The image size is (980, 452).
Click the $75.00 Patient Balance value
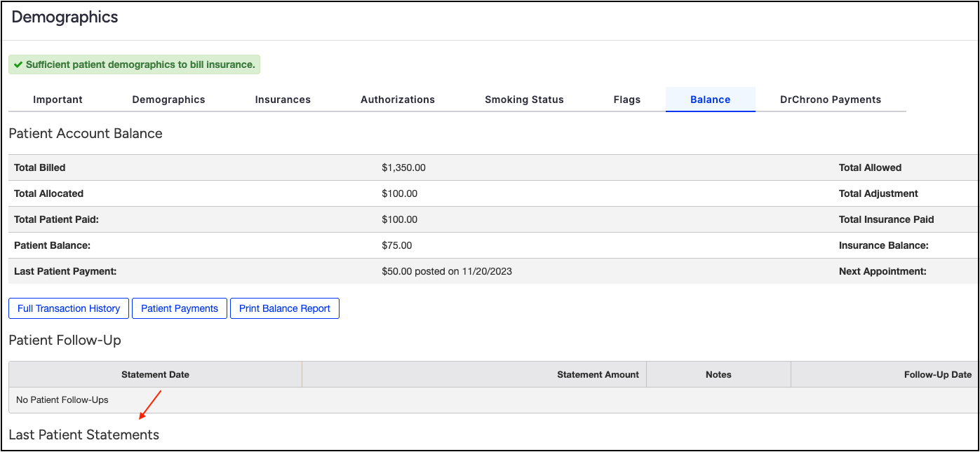point(397,245)
